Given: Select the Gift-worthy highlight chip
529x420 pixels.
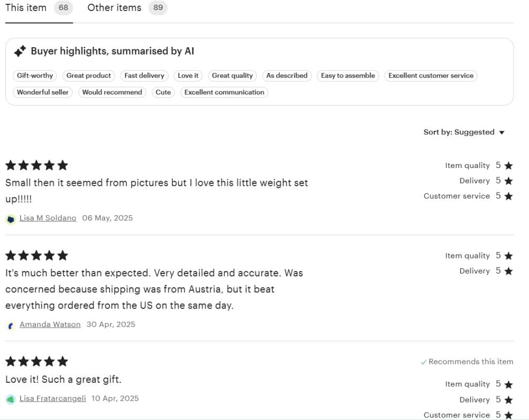Looking at the screenshot, I should 35,76.
